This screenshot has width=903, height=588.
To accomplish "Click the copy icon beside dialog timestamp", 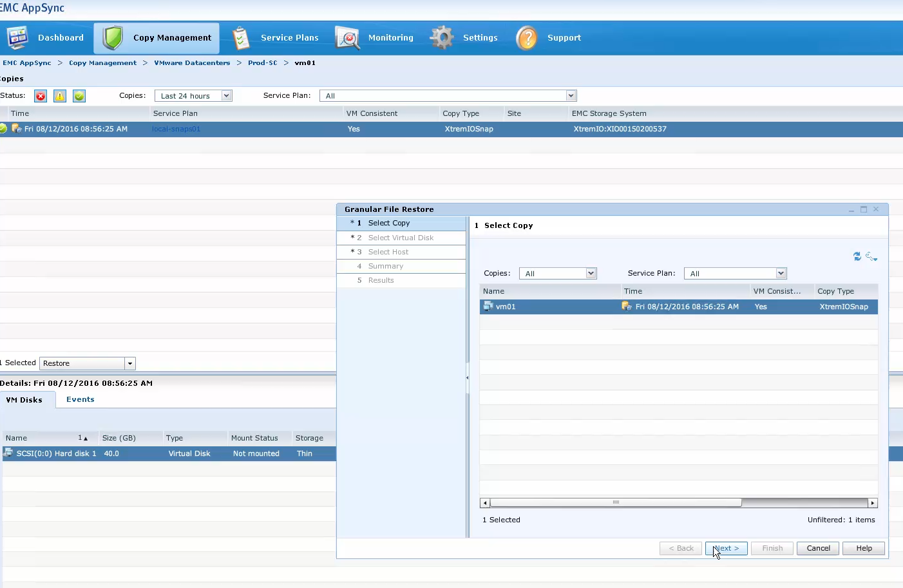I will click(x=627, y=307).
